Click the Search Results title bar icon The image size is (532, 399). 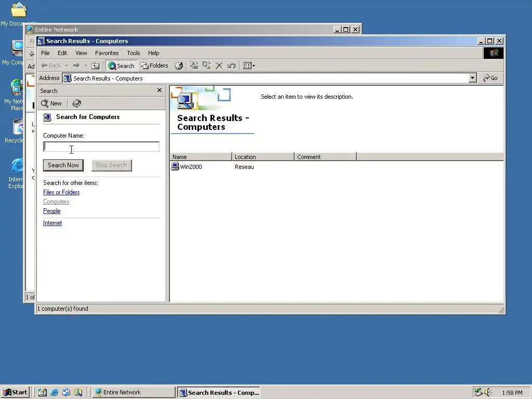pos(41,41)
